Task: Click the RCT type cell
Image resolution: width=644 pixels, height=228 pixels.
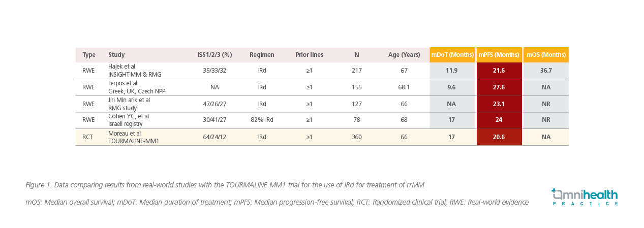Action: (x=88, y=137)
